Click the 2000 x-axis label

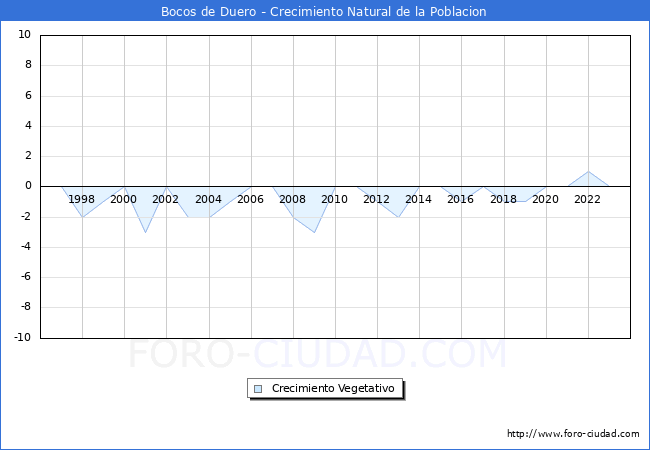pyautogui.click(x=123, y=199)
